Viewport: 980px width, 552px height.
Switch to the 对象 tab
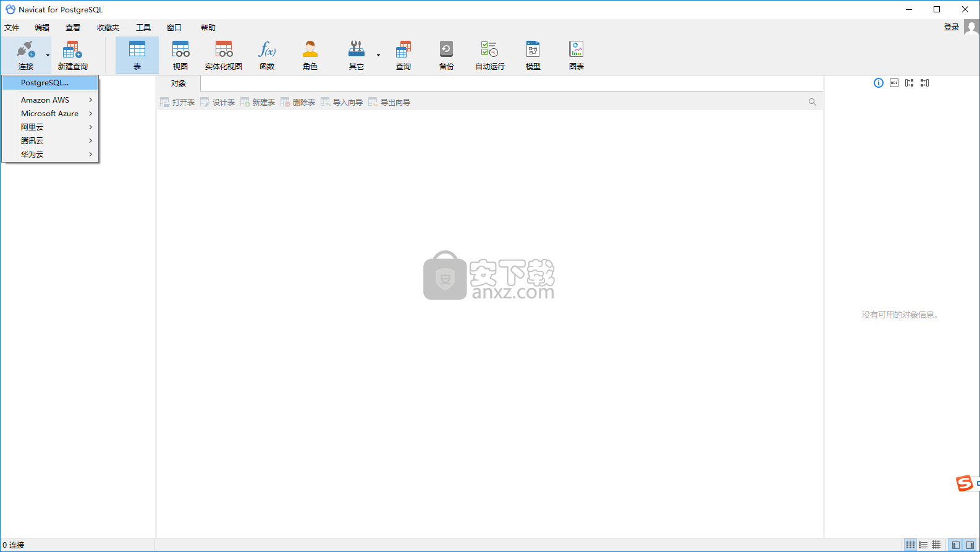pos(179,83)
